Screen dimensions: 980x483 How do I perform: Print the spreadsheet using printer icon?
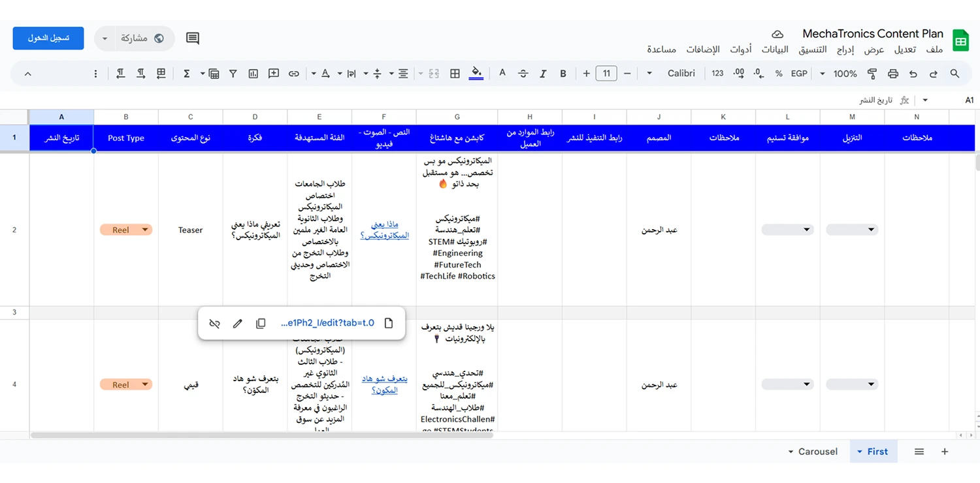(893, 74)
